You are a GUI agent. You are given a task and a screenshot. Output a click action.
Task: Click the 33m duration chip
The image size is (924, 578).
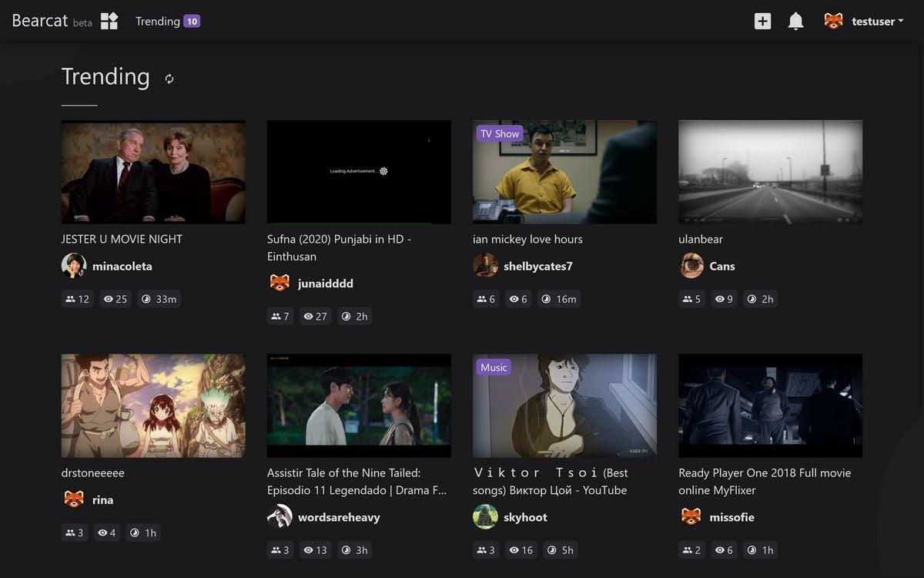point(159,299)
